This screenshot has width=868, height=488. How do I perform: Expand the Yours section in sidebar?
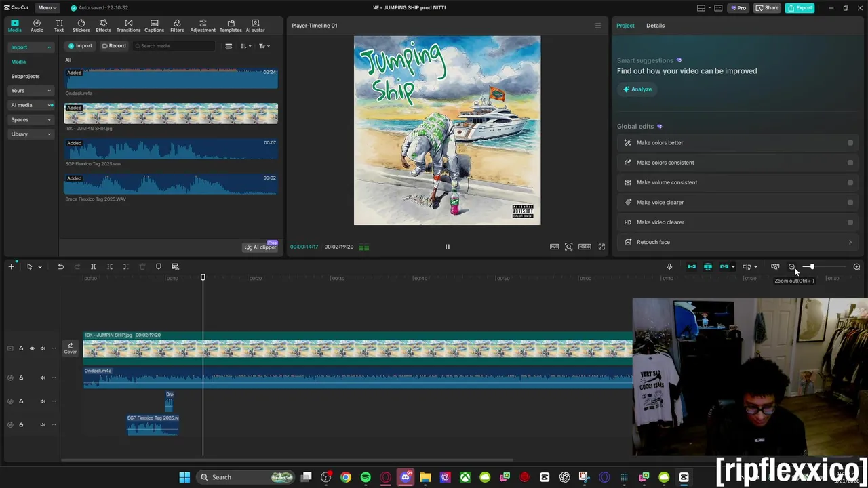click(49, 91)
